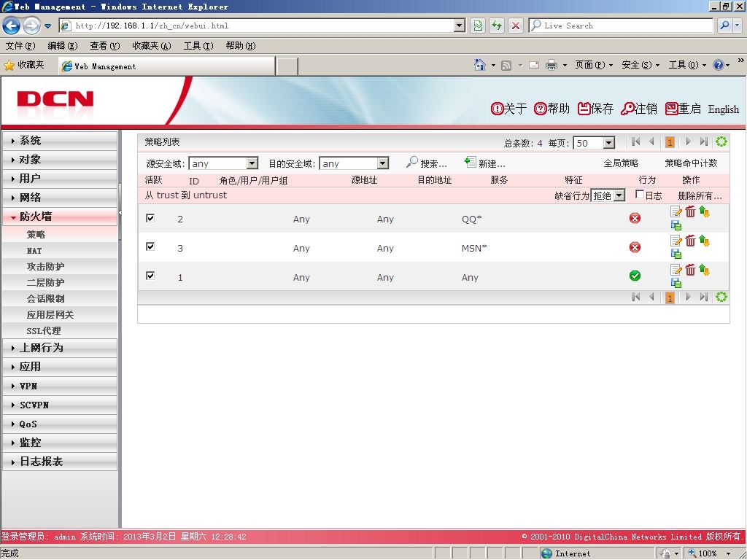
Task: Click the 删除所有... link
Action: click(700, 195)
